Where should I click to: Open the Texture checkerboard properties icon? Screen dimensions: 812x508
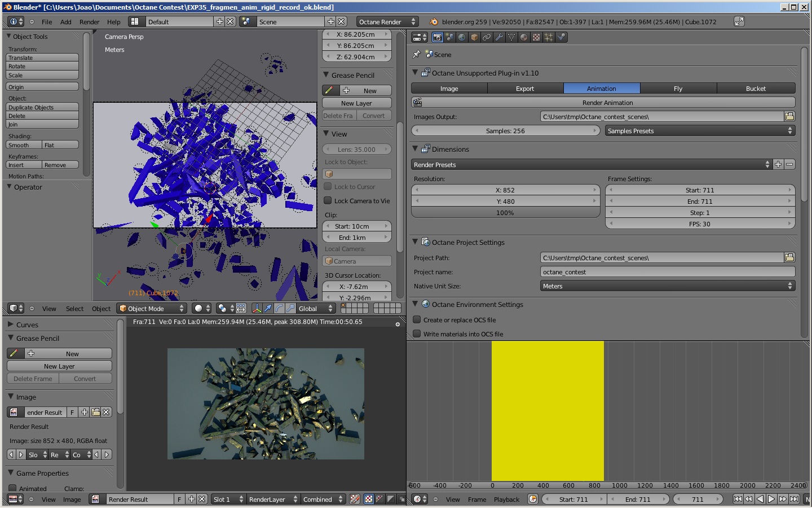click(x=536, y=37)
